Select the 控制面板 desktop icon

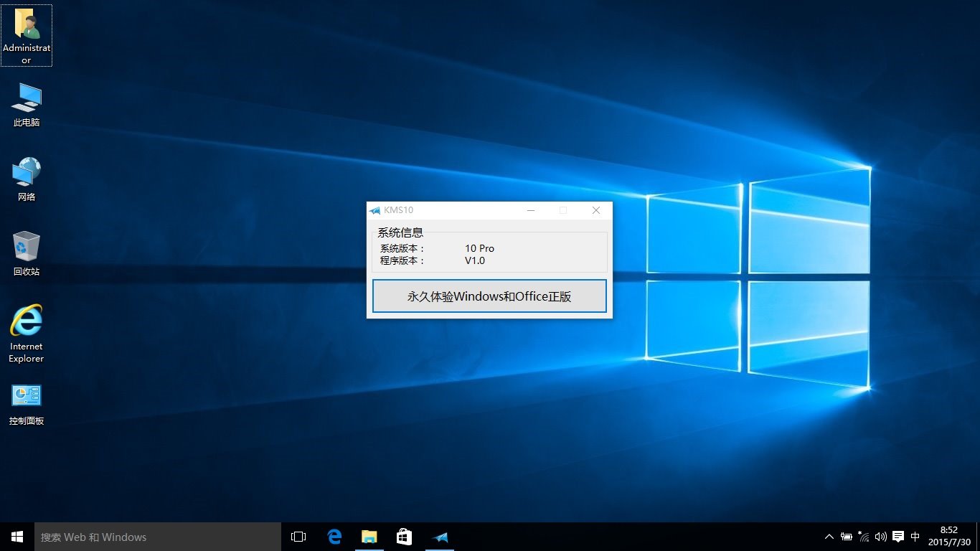tap(27, 405)
